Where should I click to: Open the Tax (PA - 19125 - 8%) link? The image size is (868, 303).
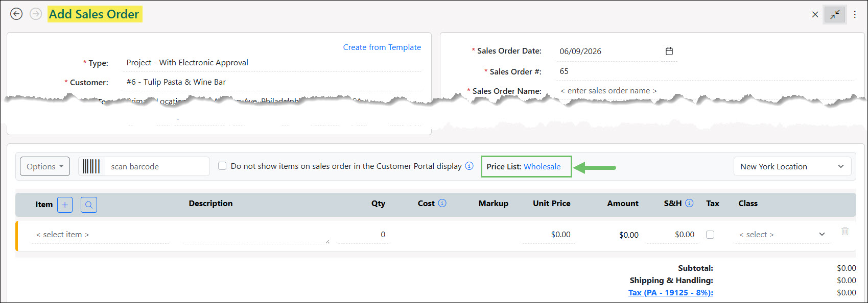[671, 292]
